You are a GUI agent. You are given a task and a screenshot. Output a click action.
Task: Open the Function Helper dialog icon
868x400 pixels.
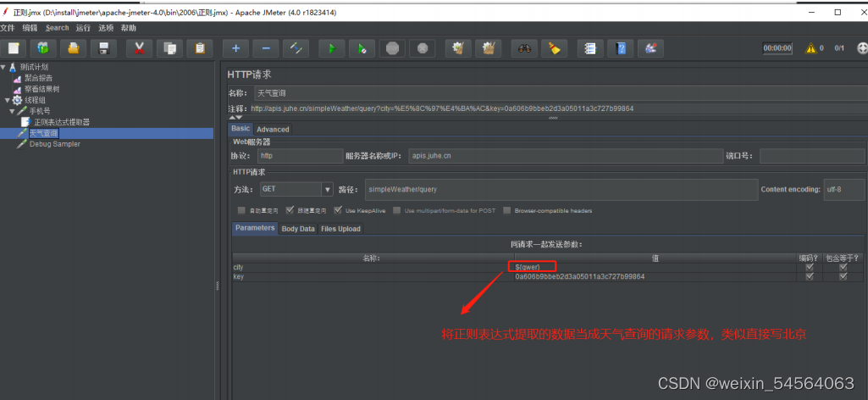[590, 49]
